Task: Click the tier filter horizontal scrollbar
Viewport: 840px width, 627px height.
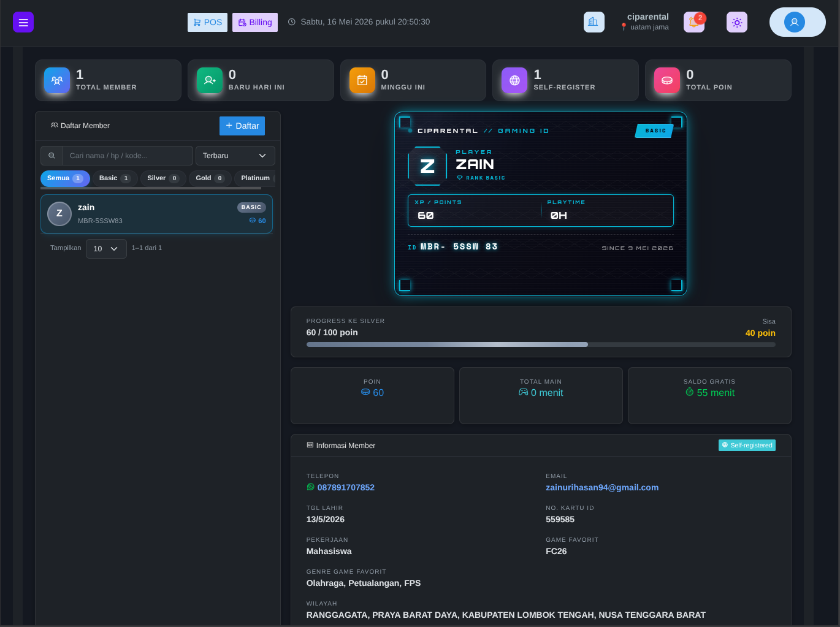Action: coord(151,188)
